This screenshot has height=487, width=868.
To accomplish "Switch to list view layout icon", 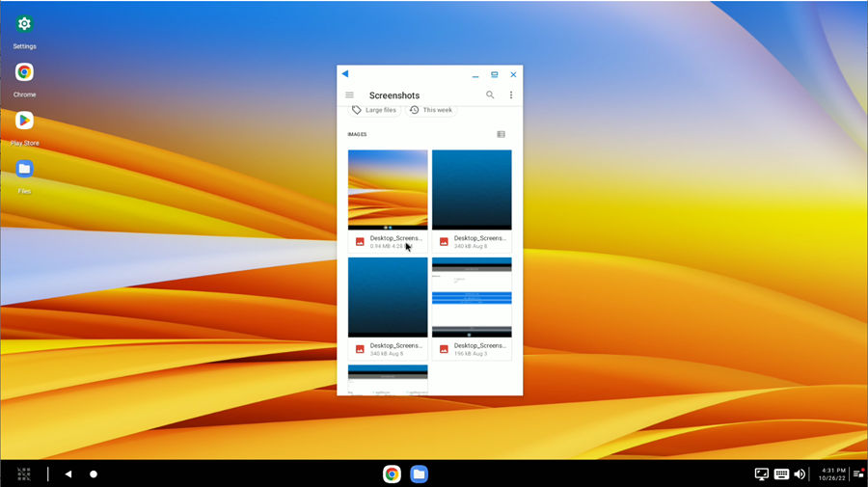I will pos(501,134).
